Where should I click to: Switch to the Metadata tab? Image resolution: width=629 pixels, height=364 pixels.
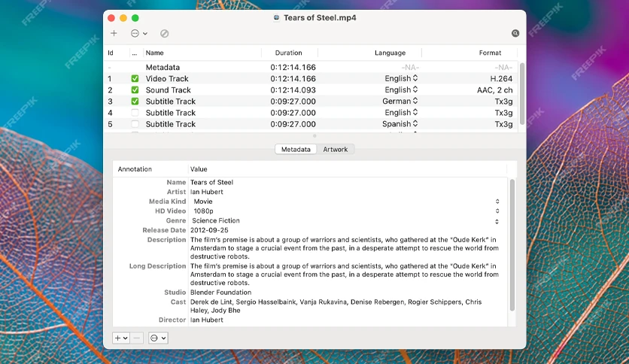click(296, 149)
